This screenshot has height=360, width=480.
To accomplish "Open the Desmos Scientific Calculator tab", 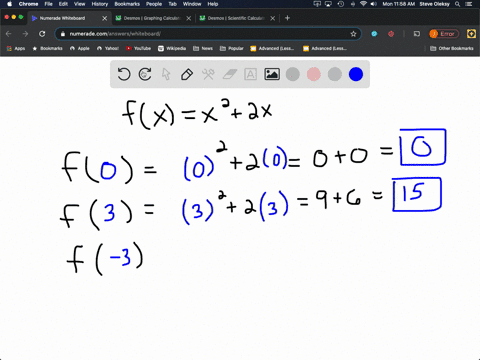I will (x=236, y=18).
